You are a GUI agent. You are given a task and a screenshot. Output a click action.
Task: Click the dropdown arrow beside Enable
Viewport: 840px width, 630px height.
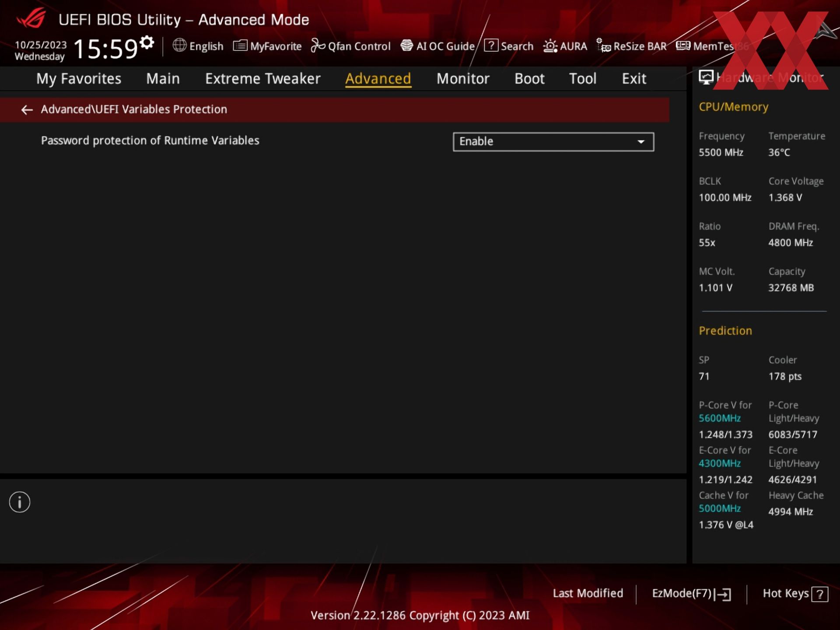click(x=641, y=142)
